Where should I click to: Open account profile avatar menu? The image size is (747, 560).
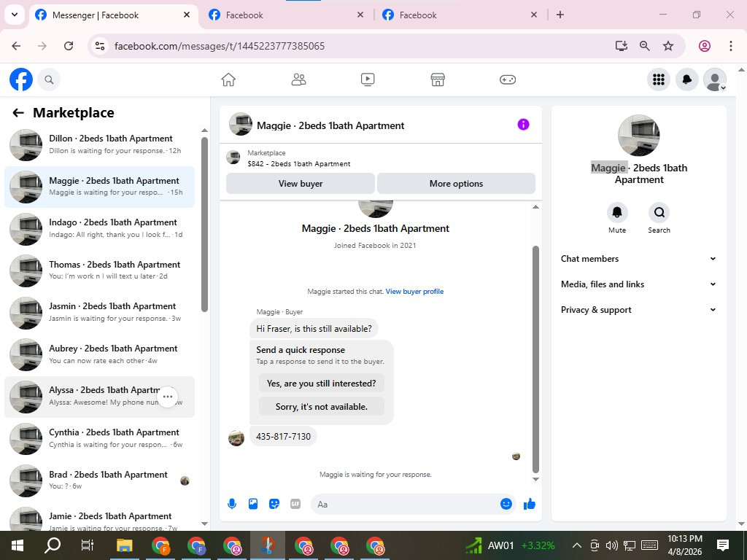tap(715, 79)
